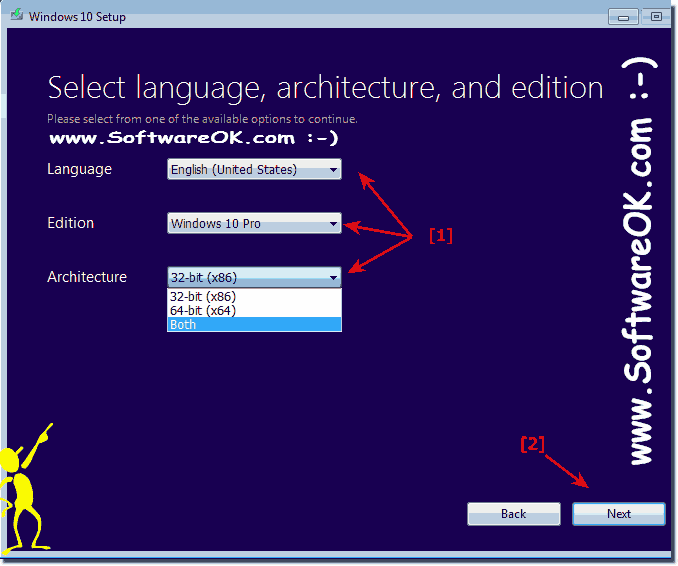Collapse the Architecture dropdown
678x566 pixels.
tap(254, 277)
